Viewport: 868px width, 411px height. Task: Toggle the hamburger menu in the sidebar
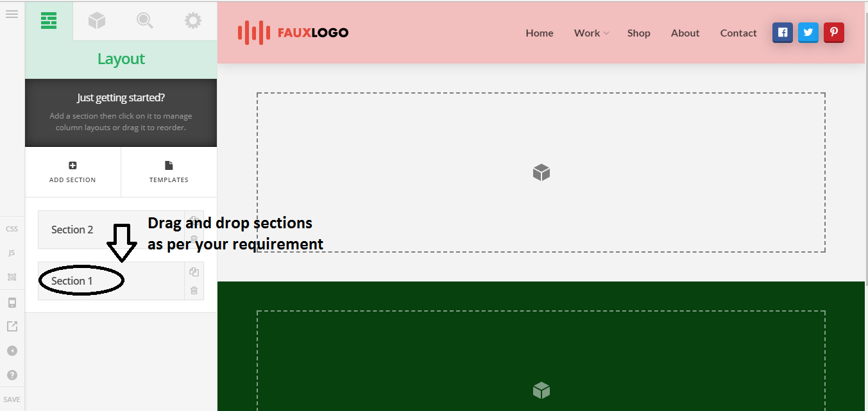12,13
